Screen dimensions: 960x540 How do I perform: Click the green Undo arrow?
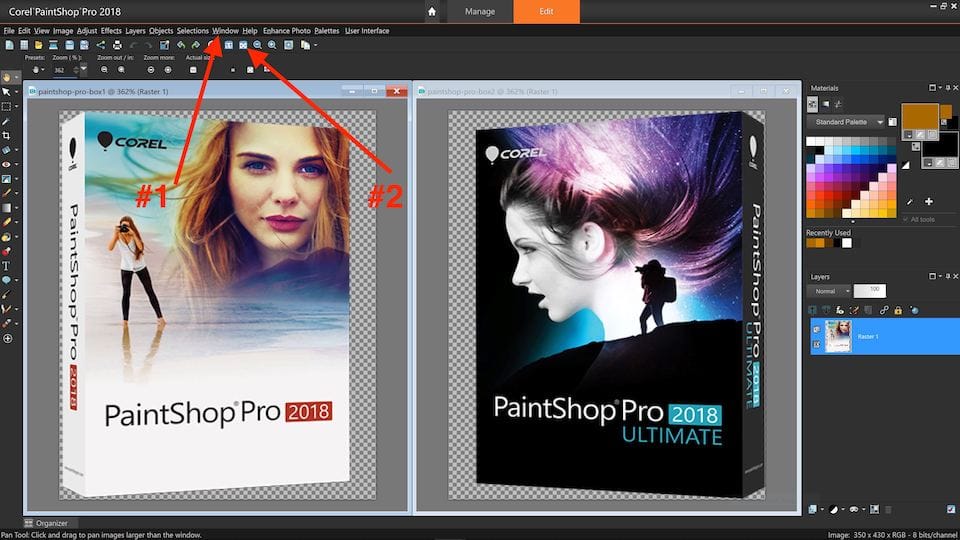pos(181,45)
